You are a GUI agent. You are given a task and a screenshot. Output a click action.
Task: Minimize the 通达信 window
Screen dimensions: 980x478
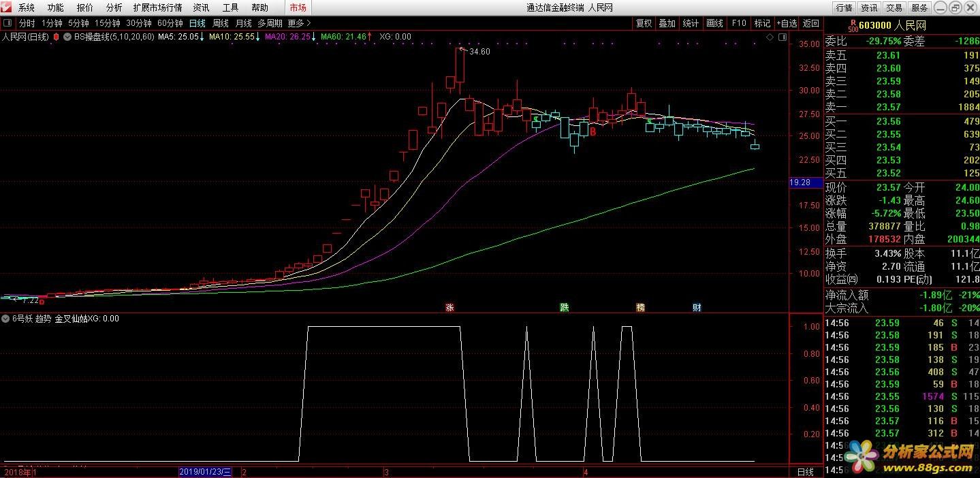click(x=941, y=7)
